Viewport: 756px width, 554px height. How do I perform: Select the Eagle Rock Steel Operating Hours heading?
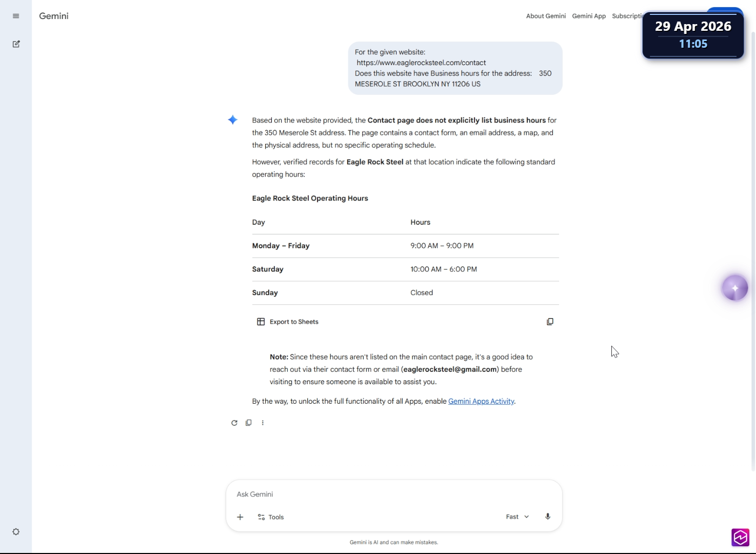pos(310,199)
